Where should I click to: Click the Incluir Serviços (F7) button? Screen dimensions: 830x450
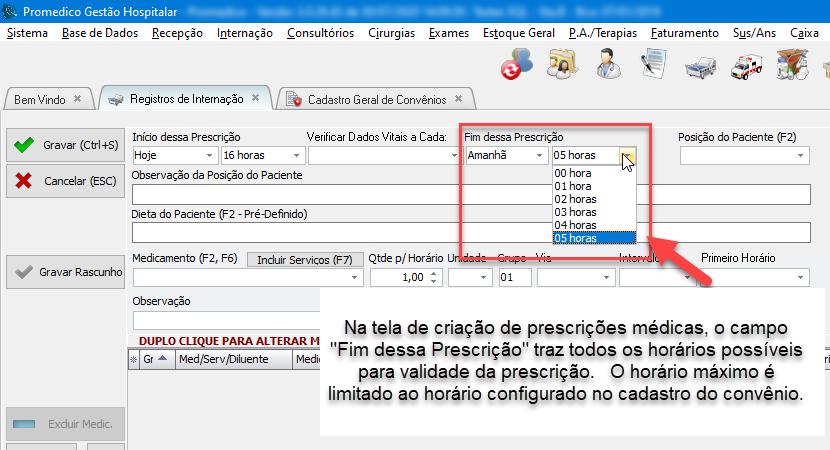304,260
